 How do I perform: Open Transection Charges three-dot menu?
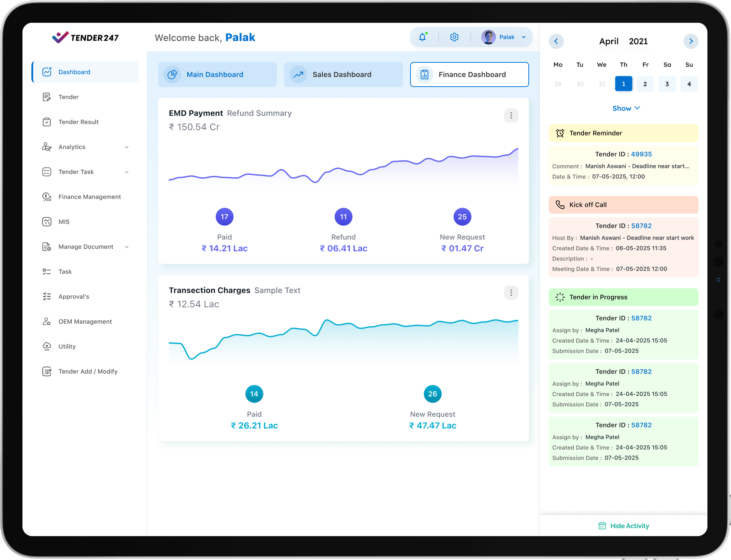(511, 293)
